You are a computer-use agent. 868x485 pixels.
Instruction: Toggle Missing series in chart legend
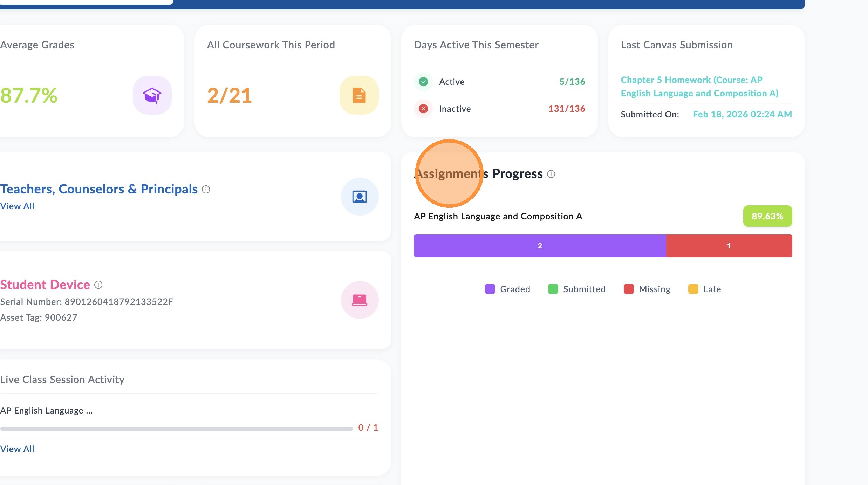point(647,289)
